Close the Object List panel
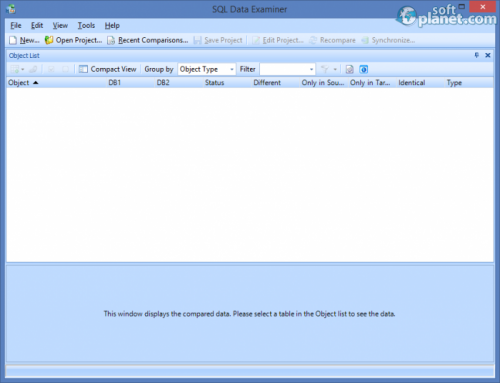Screen dimensions: 500x383 [x=488, y=55]
